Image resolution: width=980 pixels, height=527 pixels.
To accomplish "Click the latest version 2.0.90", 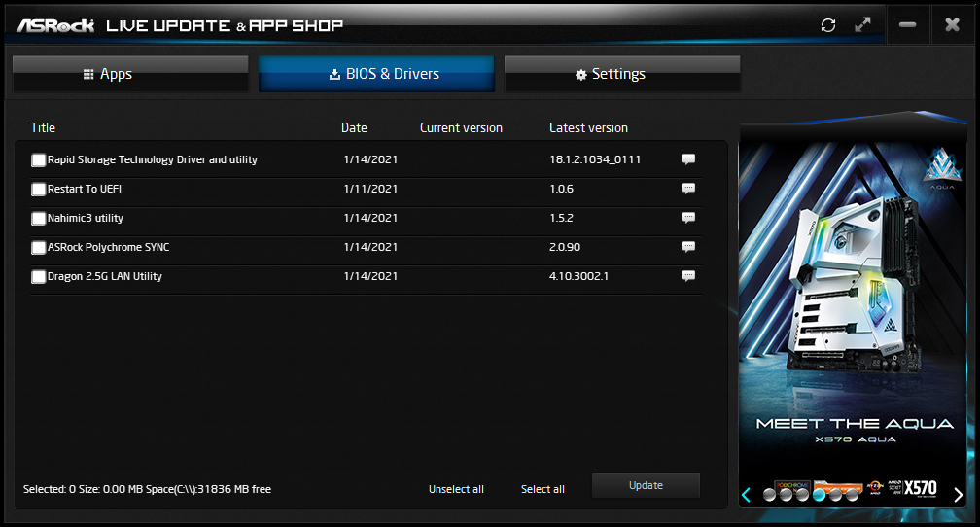I will pos(565,247).
